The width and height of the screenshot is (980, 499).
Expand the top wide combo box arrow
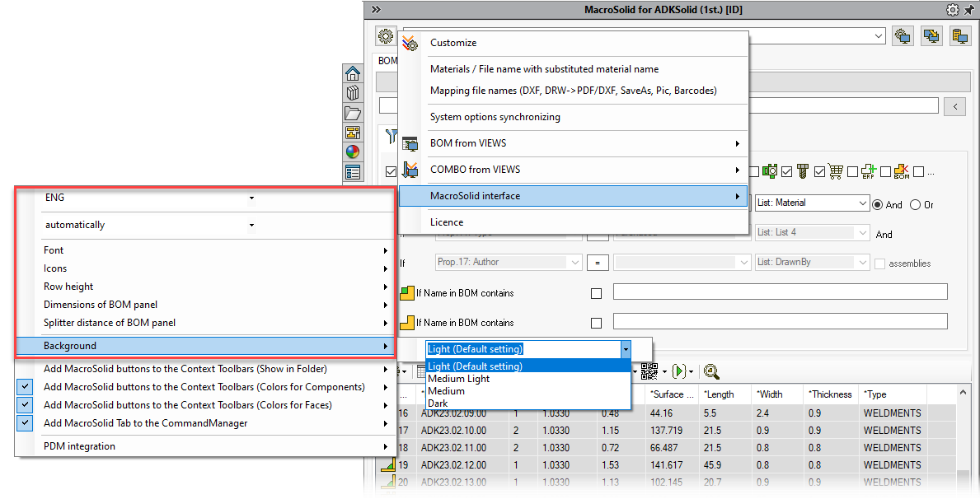[879, 36]
